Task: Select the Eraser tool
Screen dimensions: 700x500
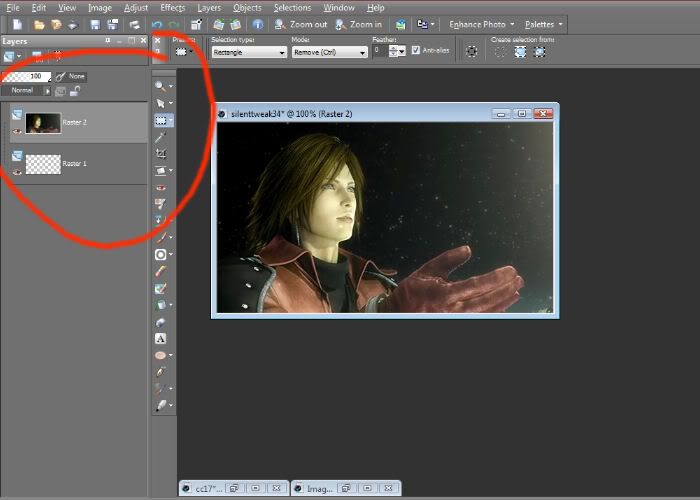Action: tap(161, 271)
